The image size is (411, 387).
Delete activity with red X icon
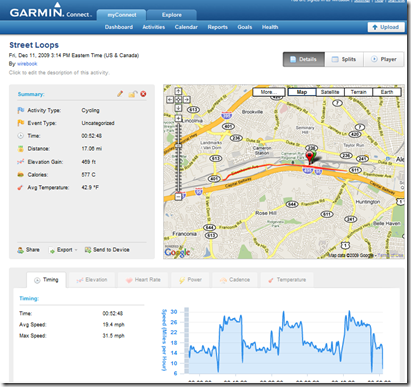pos(143,94)
